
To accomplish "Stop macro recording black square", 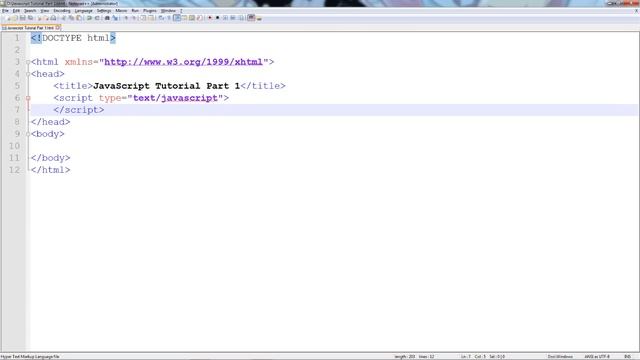I will 218,18.
